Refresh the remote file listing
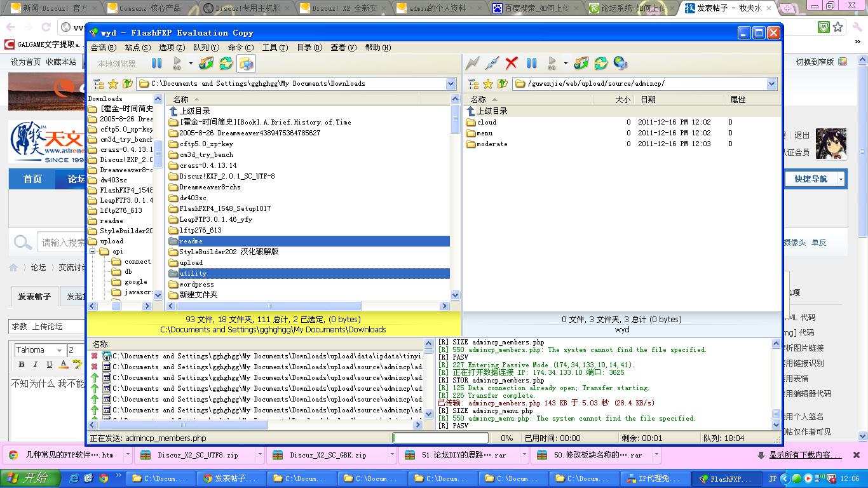Viewport: 868px width, 488px height. point(601,64)
